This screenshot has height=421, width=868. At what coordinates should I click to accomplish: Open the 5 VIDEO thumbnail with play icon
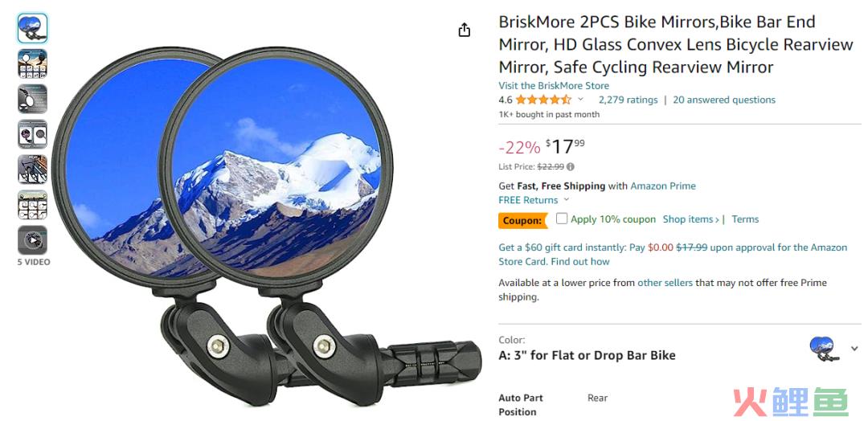tap(32, 240)
